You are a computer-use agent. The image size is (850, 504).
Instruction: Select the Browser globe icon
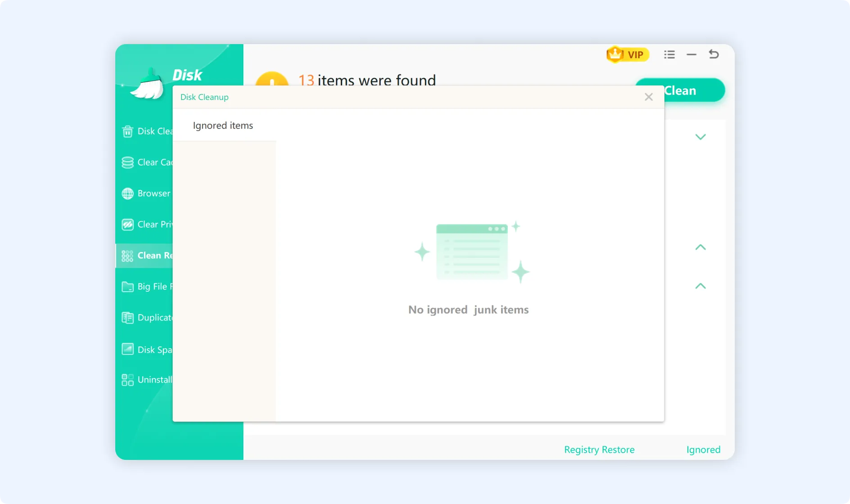127,193
